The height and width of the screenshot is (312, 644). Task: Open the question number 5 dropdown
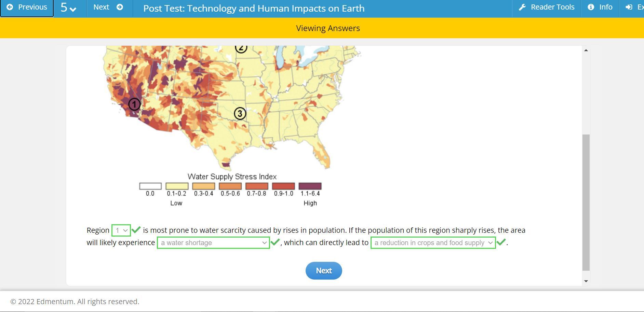(x=68, y=8)
